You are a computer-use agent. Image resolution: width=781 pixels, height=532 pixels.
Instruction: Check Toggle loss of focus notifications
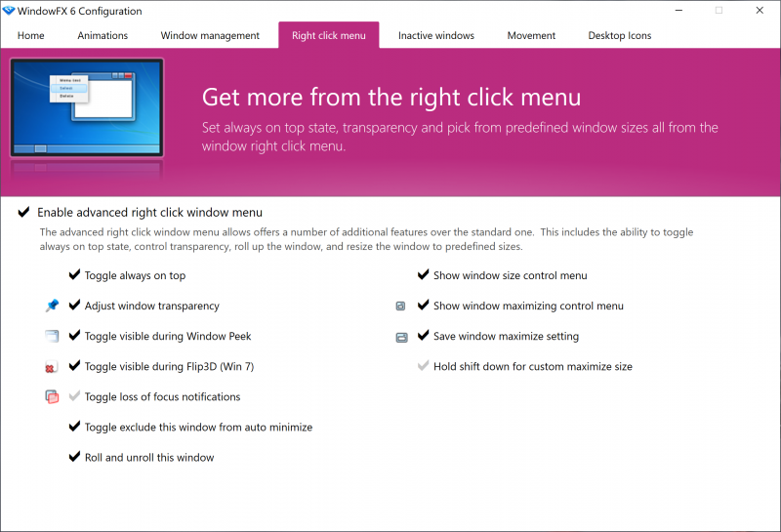tap(74, 396)
